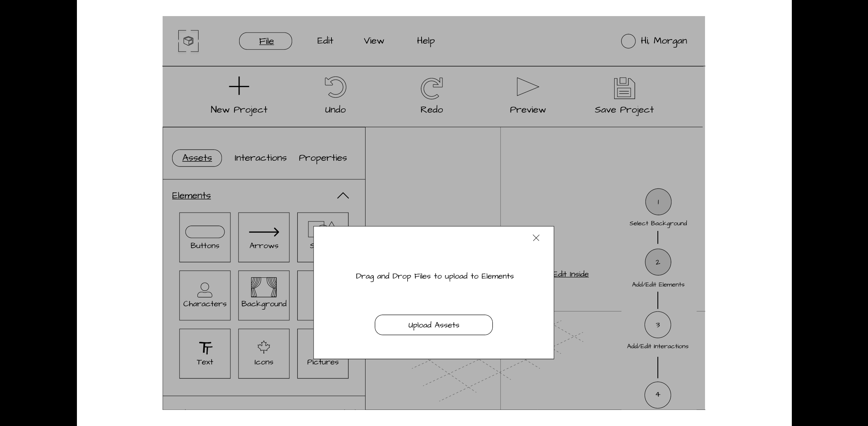Image resolution: width=868 pixels, height=426 pixels.
Task: Close the upload dialog popup
Action: click(536, 238)
